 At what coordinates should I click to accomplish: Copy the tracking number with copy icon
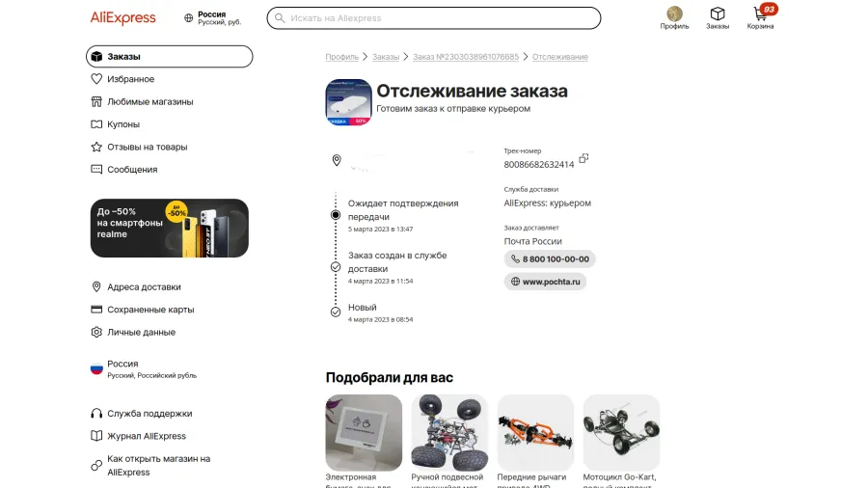tap(583, 159)
